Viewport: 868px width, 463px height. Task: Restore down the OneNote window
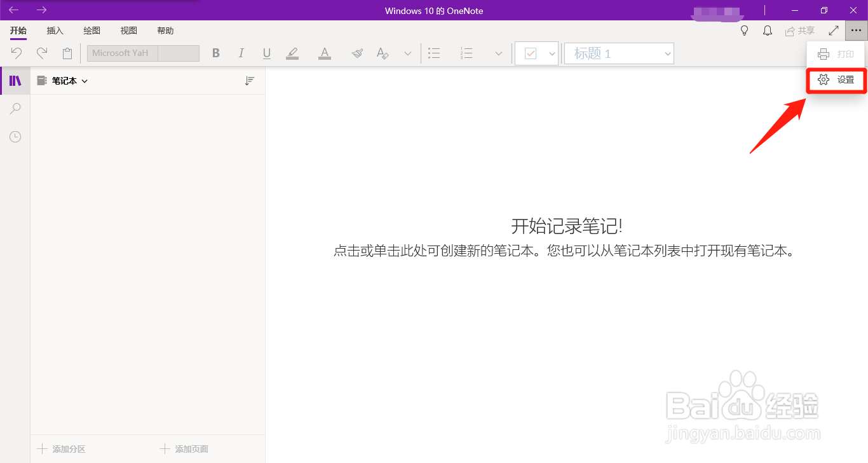[824, 10]
